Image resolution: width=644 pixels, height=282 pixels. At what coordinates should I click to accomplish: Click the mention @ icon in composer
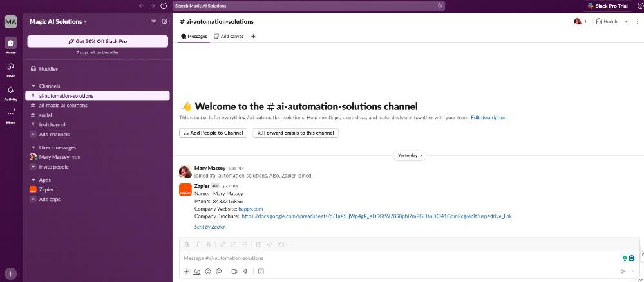pos(219,271)
